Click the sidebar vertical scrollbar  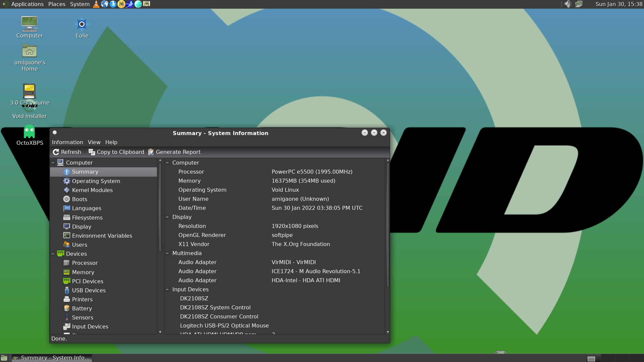(x=160, y=207)
